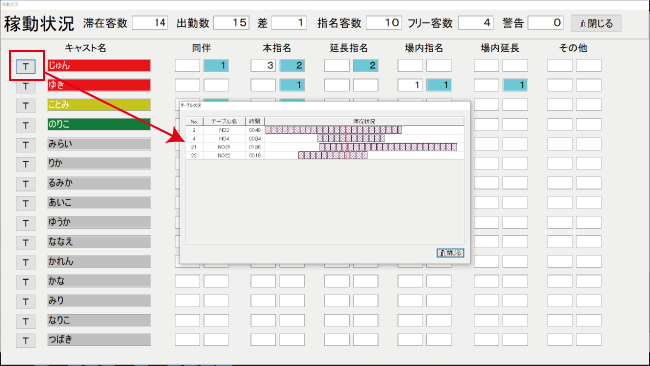Select the red じゅん cast name bar
The image size is (650, 366).
(99, 65)
